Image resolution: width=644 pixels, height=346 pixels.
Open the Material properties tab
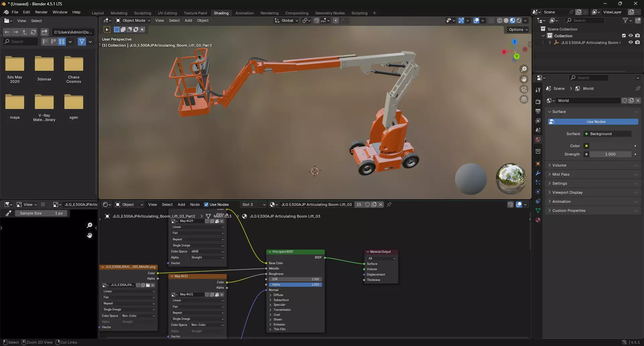pyautogui.click(x=538, y=220)
